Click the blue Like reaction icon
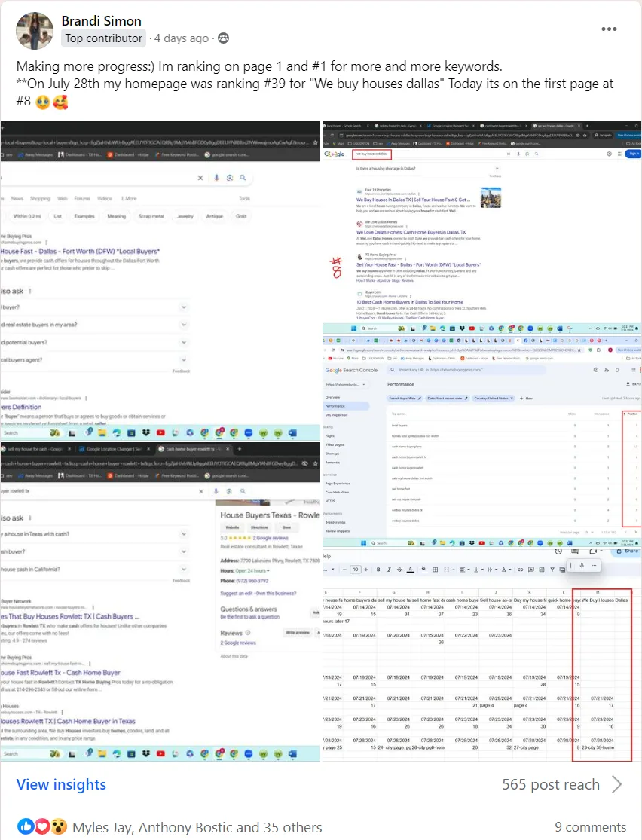 [26, 826]
